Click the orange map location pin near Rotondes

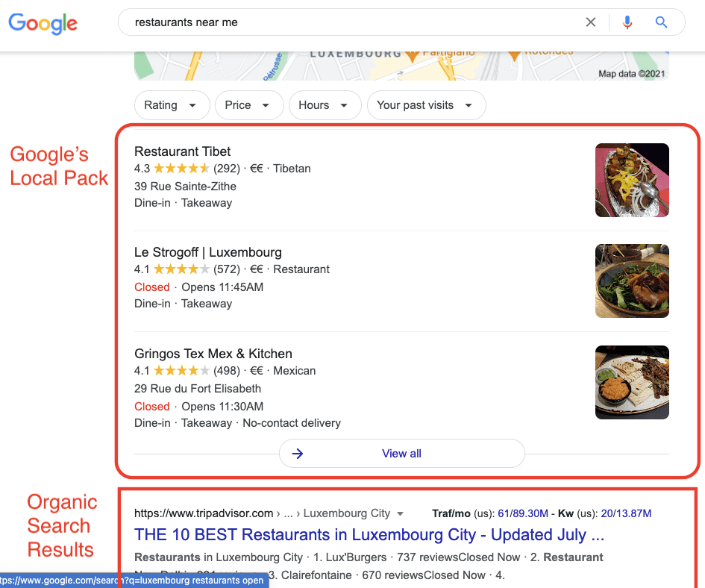tap(513, 55)
